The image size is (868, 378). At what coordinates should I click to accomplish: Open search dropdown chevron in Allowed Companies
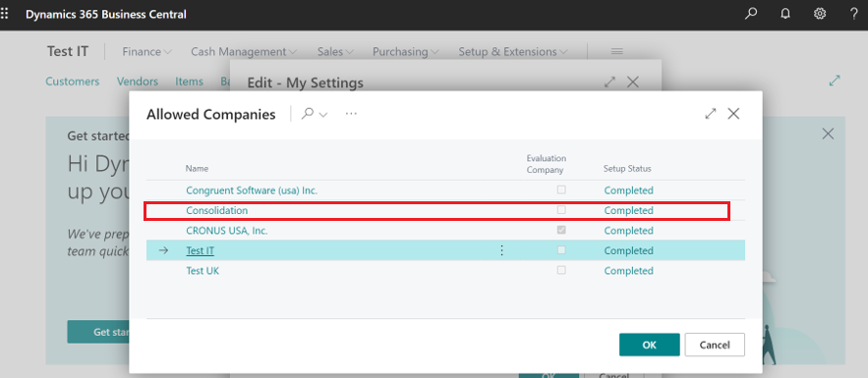323,115
